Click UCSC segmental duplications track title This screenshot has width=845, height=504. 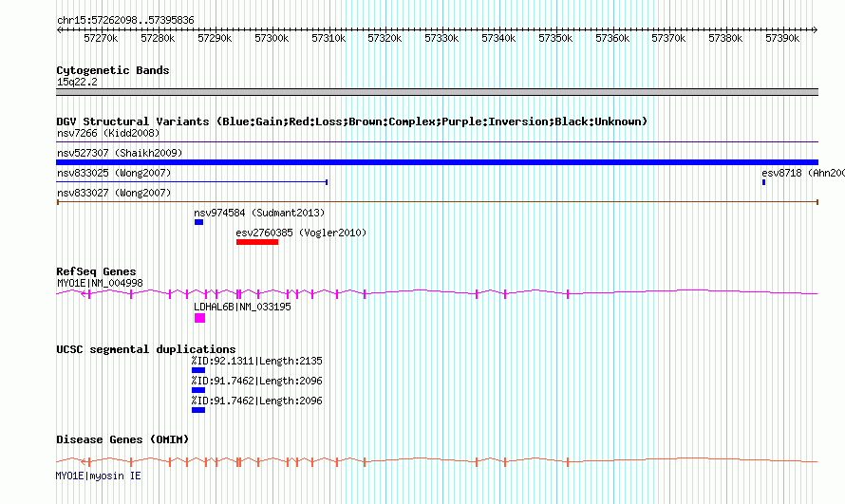point(146,349)
